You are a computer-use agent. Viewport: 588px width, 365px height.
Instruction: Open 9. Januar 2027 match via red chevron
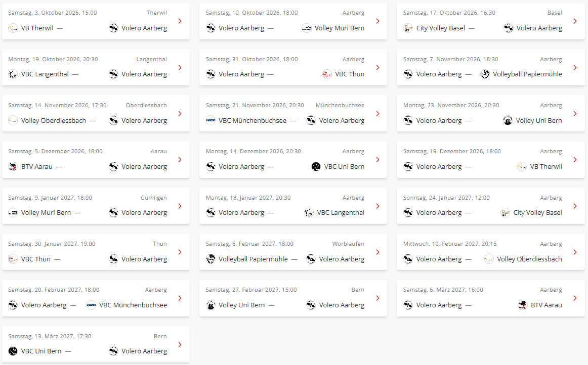point(180,206)
